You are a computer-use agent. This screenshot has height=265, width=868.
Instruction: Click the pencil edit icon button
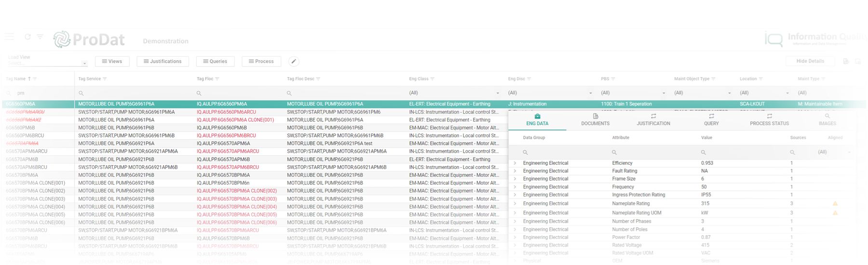click(293, 61)
